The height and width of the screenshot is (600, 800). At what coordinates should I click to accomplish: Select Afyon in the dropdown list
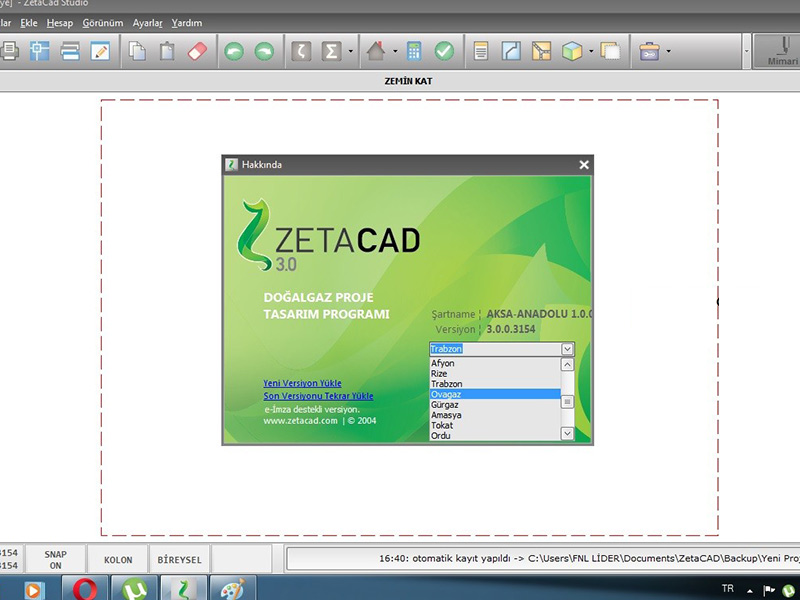click(495, 363)
